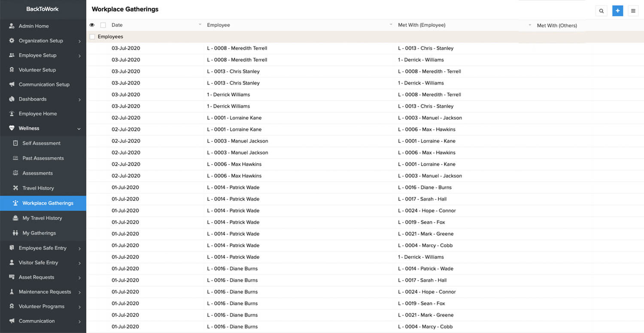Open the Employee column dropdown arrow
The height and width of the screenshot is (333, 644).
pyautogui.click(x=391, y=25)
